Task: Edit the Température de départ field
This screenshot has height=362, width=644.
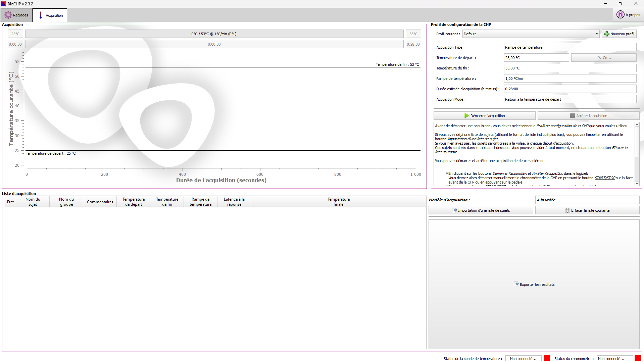Action: (x=536, y=58)
